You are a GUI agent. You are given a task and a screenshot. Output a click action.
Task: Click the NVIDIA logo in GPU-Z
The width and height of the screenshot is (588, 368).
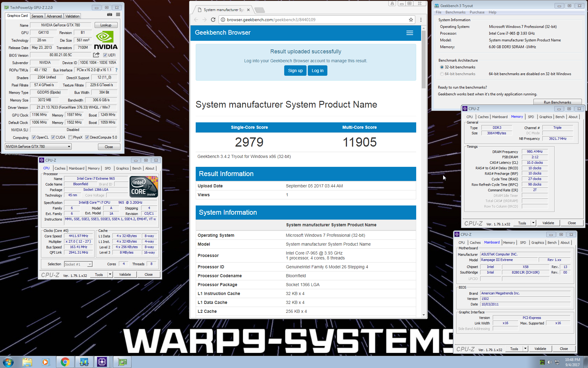[x=106, y=40]
